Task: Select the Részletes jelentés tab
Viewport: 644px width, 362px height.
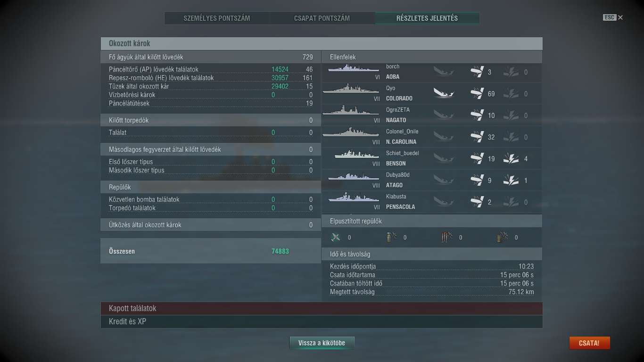Action: 427,18
